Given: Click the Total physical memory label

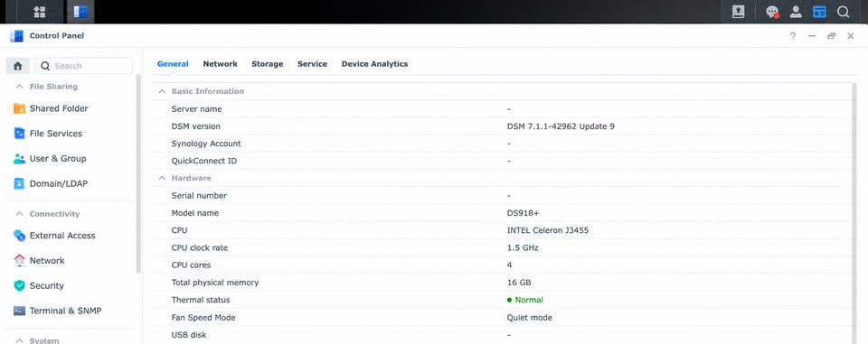Looking at the screenshot, I should pyautogui.click(x=215, y=283).
